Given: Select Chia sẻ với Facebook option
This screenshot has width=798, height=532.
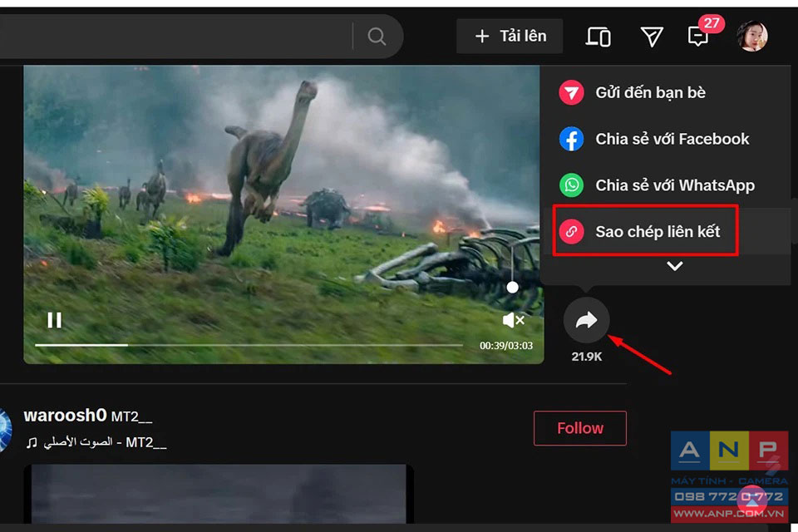Looking at the screenshot, I should point(654,139).
